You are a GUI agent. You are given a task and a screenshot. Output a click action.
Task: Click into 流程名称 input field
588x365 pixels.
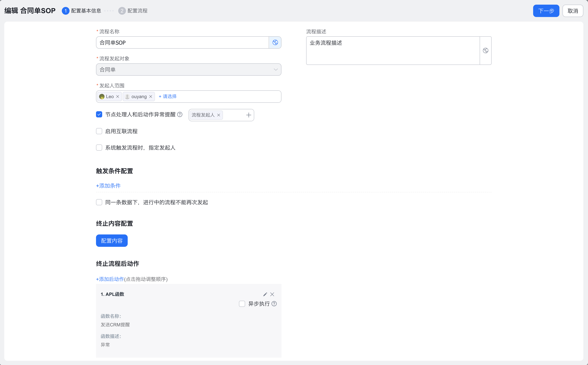pos(182,42)
